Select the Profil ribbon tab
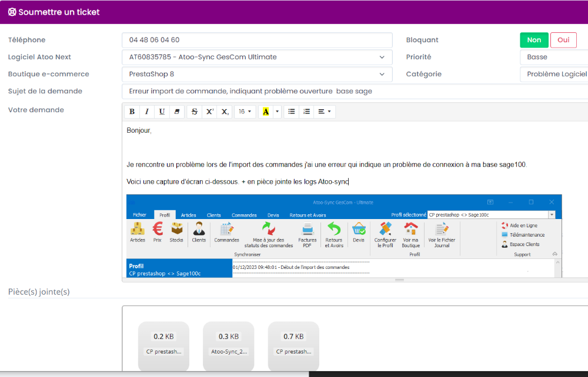The width and height of the screenshot is (588, 377). pos(165,215)
